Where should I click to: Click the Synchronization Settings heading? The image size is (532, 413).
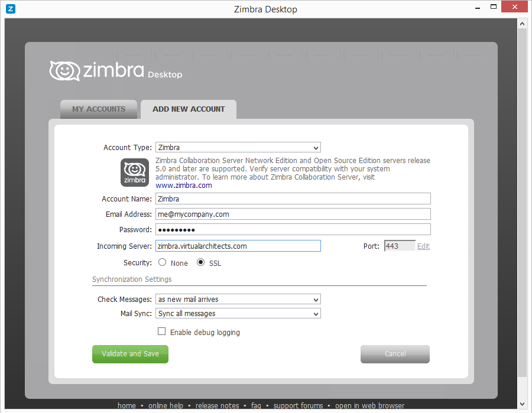(132, 279)
